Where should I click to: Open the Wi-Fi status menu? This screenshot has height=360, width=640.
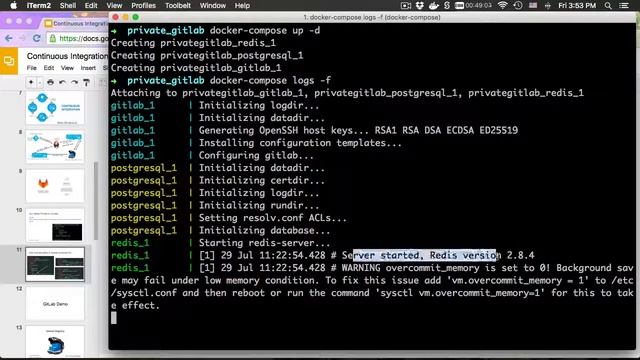pos(503,5)
